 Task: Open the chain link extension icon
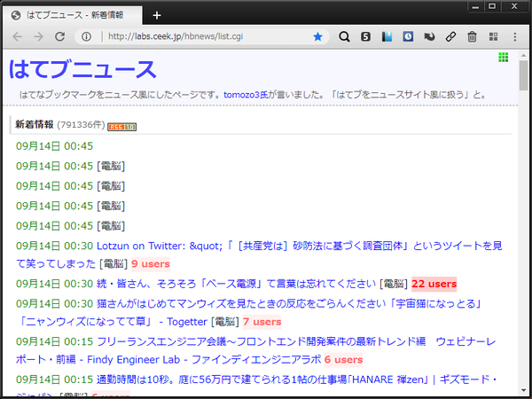[x=450, y=36]
